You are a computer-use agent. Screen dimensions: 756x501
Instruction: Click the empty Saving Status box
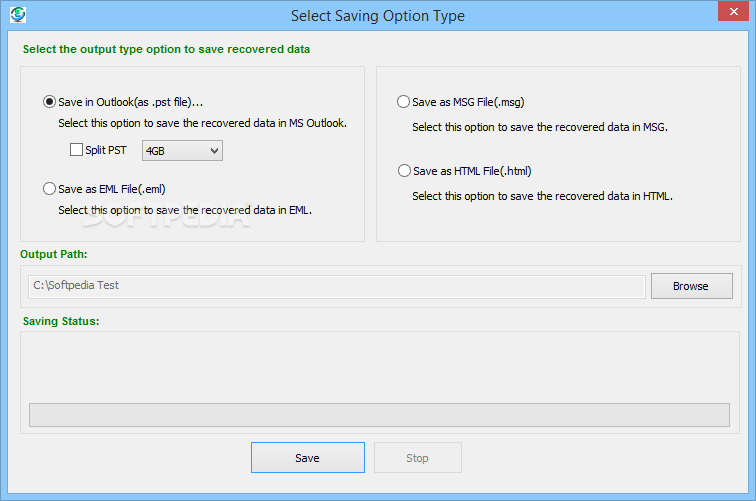379,365
